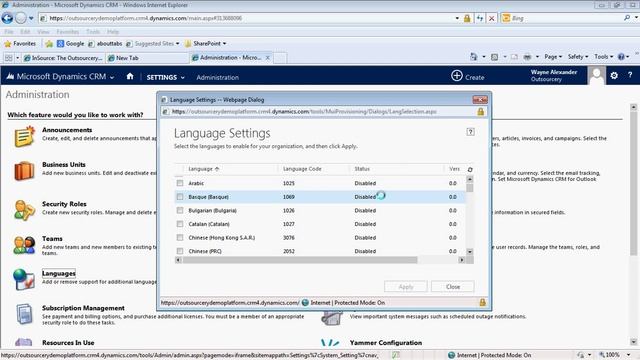Viewport: 640px width, 360px height.
Task: Open the File menu
Action: pos(9,31)
